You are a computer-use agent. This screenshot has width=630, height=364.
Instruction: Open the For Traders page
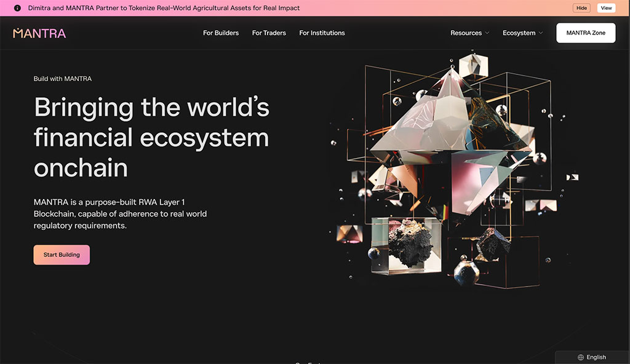click(x=269, y=33)
